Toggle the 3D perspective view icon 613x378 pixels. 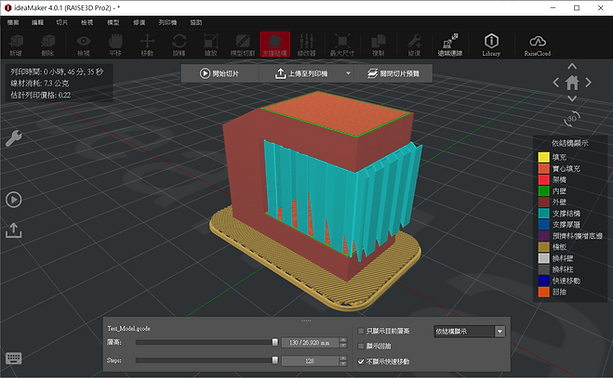(572, 118)
